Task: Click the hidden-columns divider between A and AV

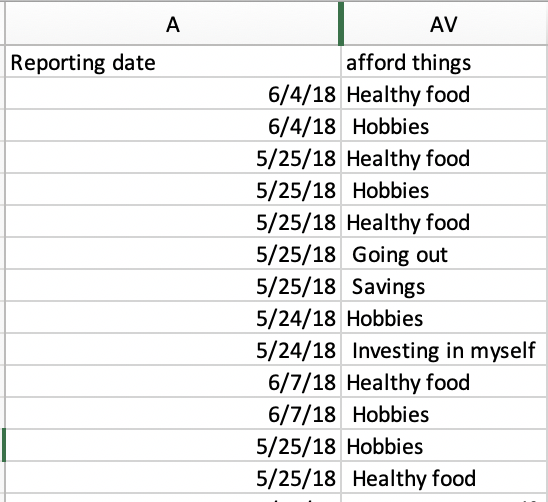Action: click(x=341, y=24)
